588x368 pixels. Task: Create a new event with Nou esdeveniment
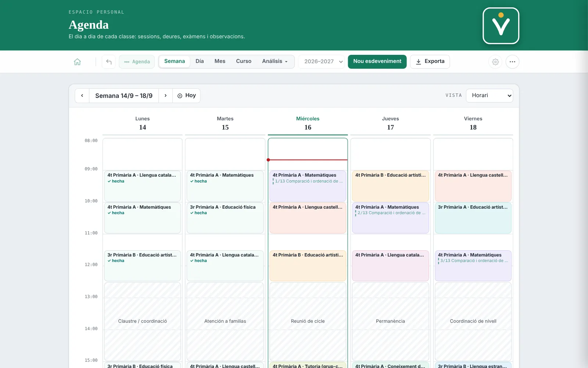click(x=377, y=61)
